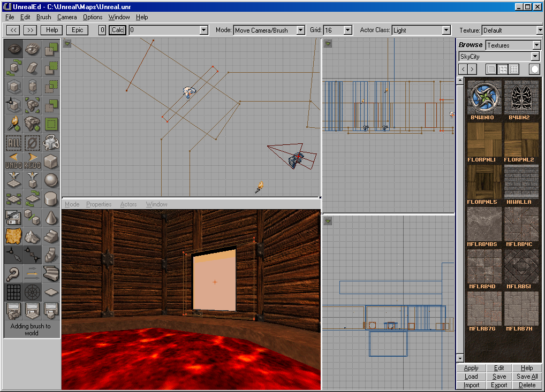
Task: Open the Grid size dropdown
Action: [x=347, y=30]
